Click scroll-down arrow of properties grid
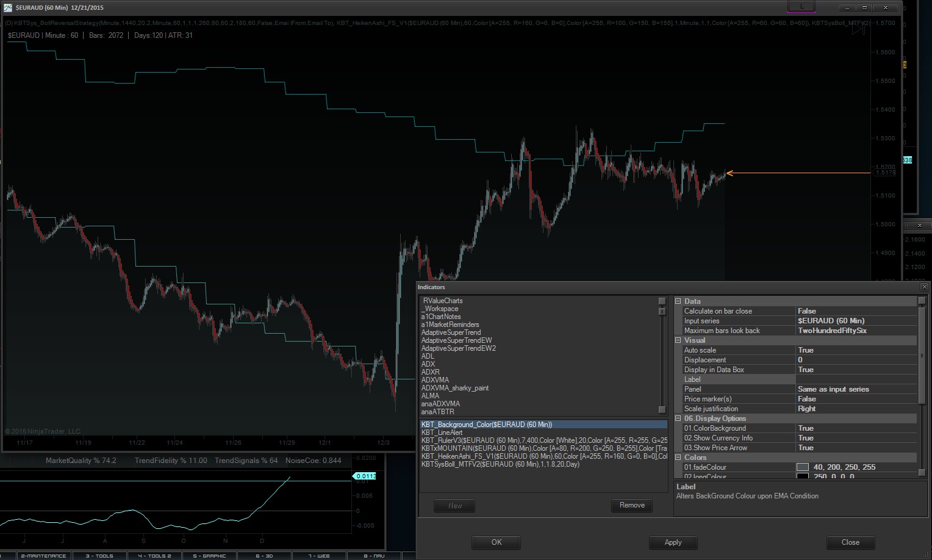 (922, 473)
